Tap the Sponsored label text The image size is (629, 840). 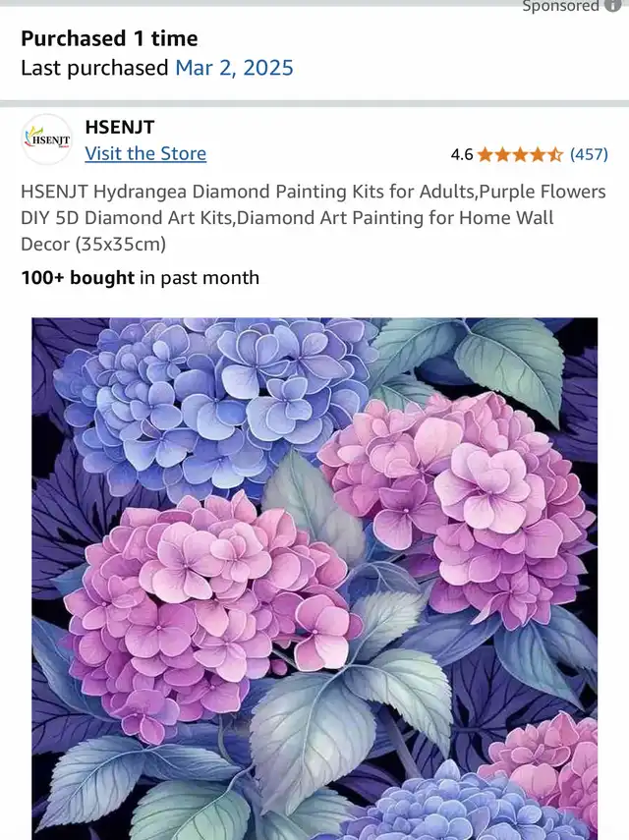point(560,6)
